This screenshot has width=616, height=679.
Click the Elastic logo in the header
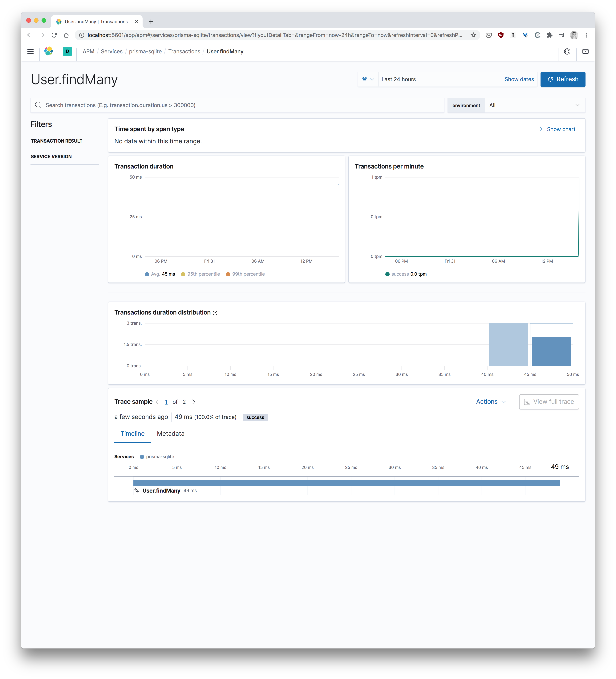48,51
